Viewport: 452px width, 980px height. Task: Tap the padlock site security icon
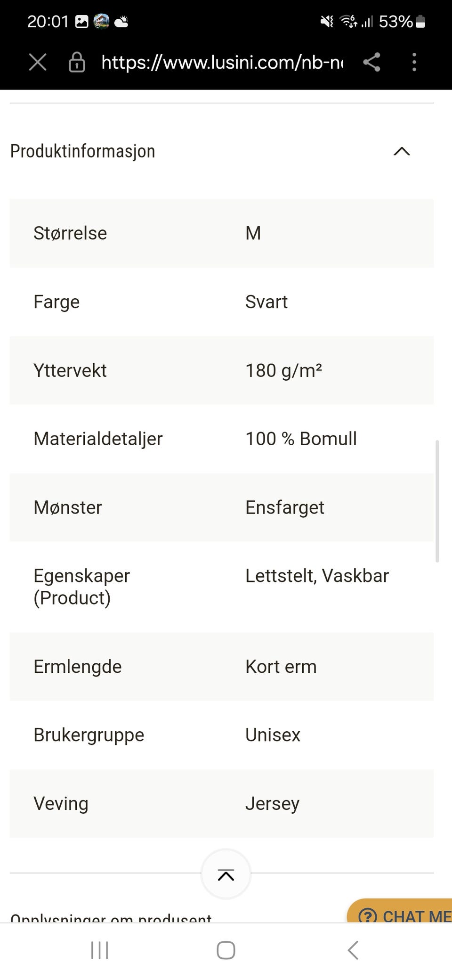click(77, 62)
